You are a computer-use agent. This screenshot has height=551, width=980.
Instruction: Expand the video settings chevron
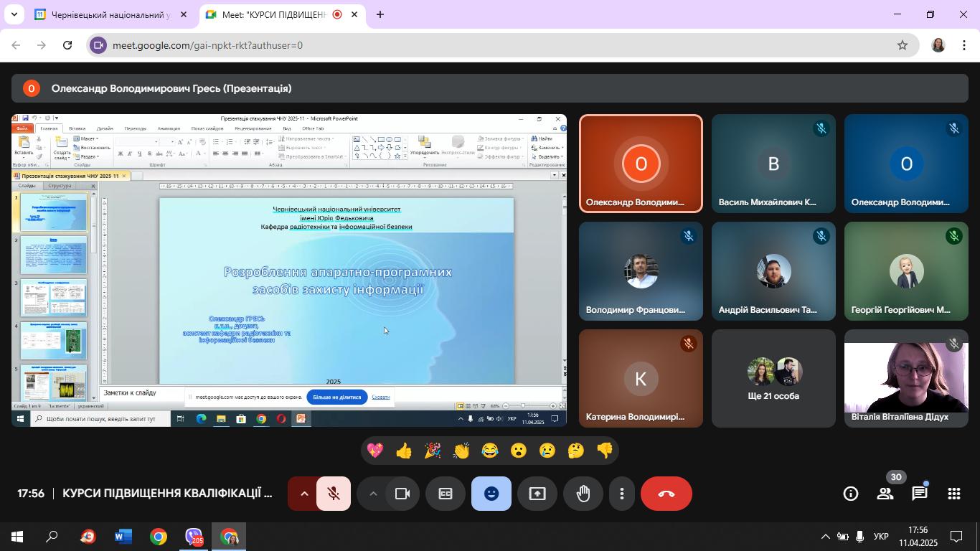372,494
